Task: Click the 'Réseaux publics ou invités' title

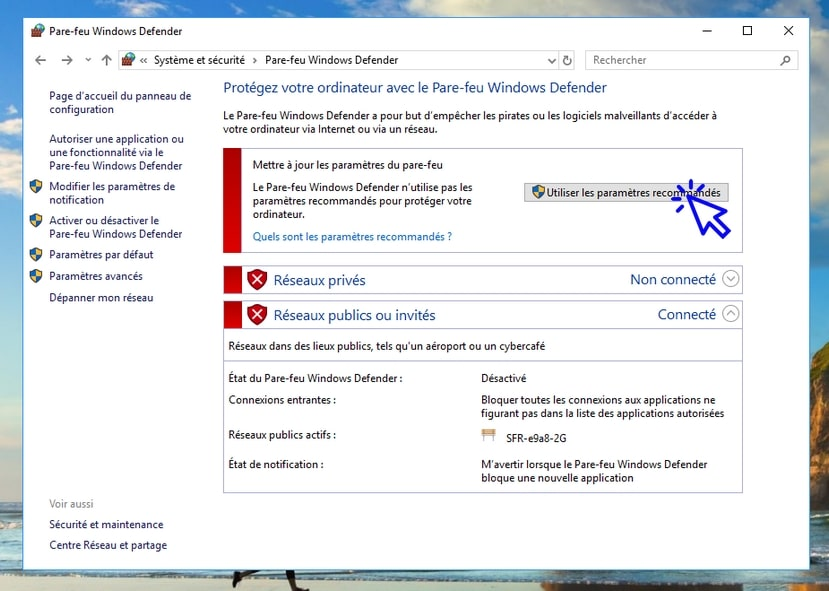Action: [354, 316]
